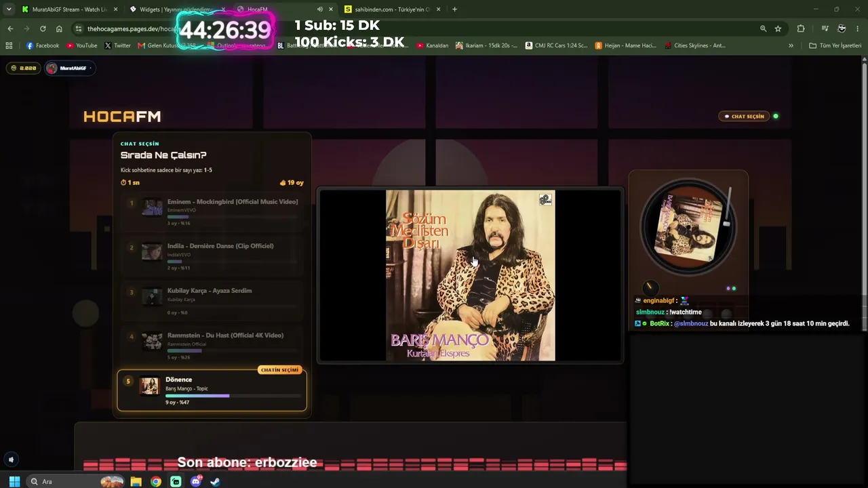Open the Ikariam bookmark
This screenshot has width=868, height=488.
pyautogui.click(x=486, y=45)
